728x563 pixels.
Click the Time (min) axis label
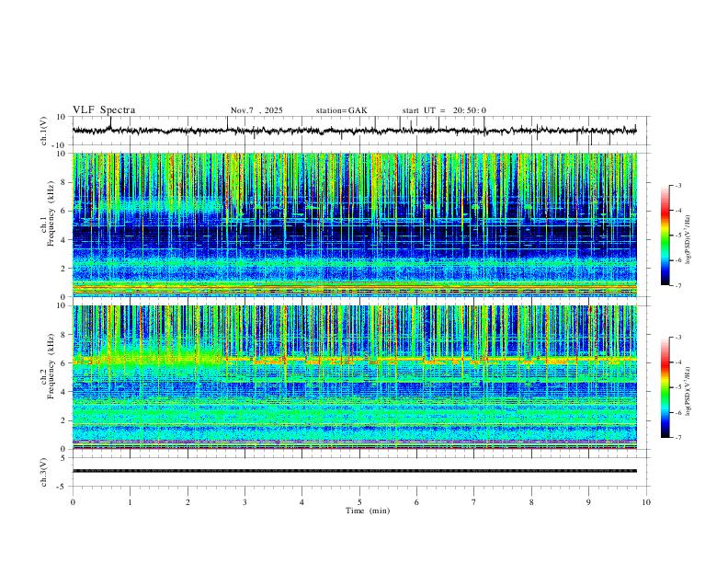368,511
